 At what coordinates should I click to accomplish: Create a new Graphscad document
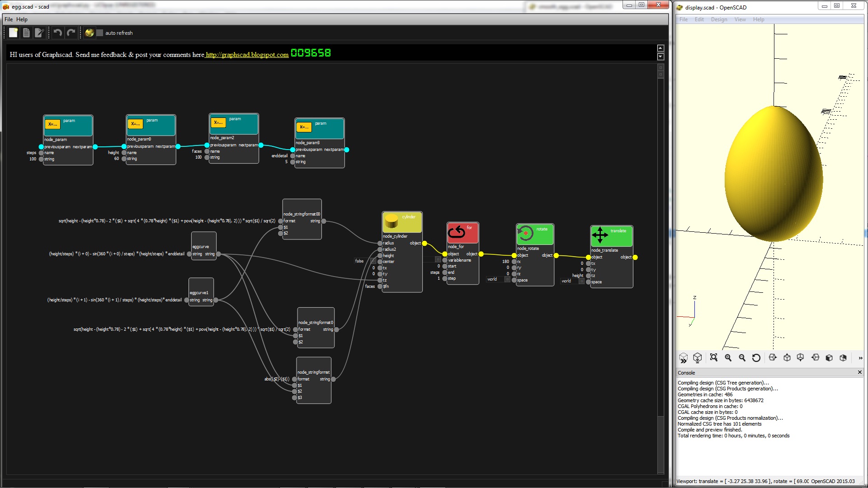point(13,33)
